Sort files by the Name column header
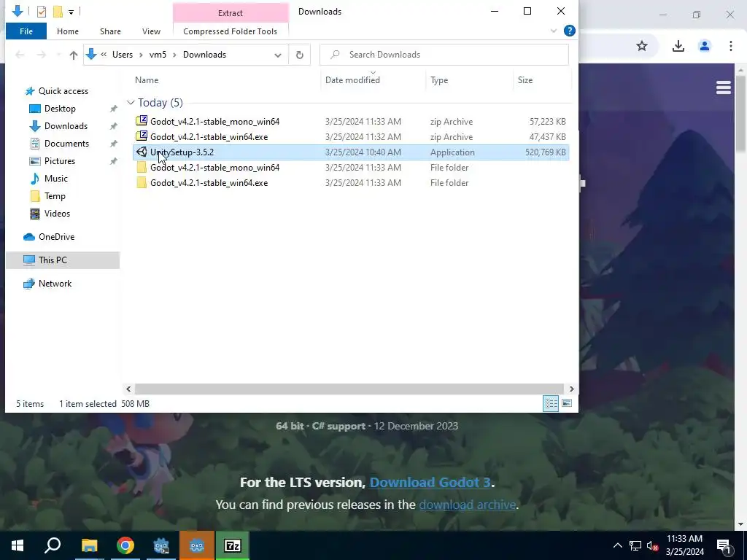Viewport: 747px width, 560px height. click(x=146, y=80)
